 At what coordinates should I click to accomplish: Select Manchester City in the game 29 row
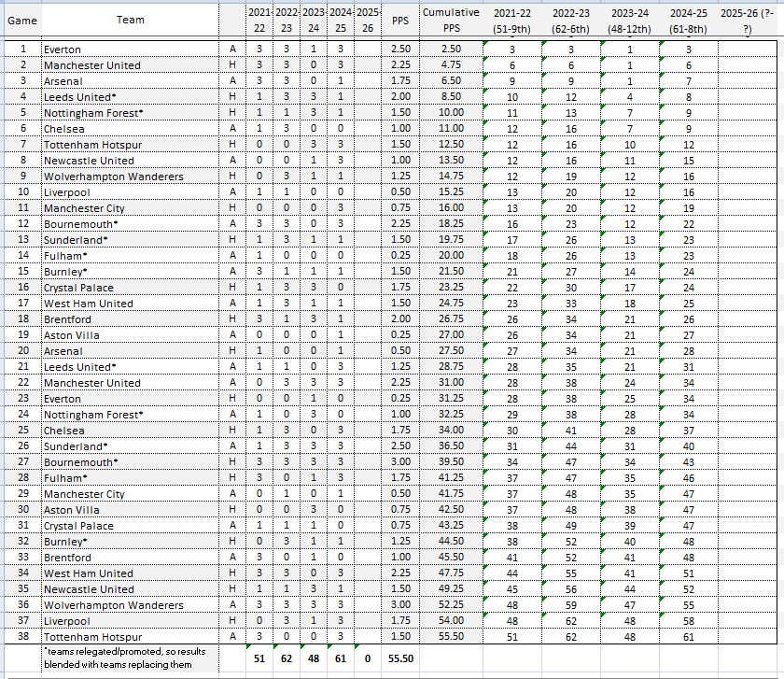[x=84, y=494]
